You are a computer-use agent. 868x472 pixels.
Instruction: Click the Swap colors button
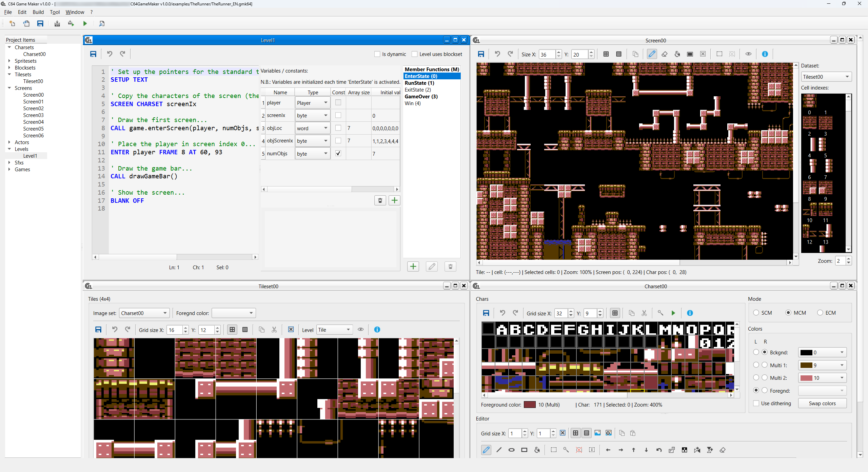pyautogui.click(x=822, y=403)
